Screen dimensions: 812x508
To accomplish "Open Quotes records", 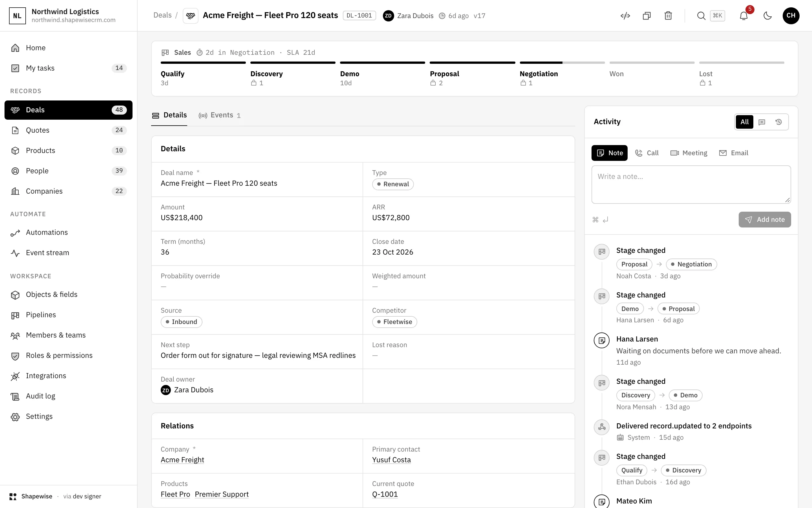I will pyautogui.click(x=69, y=130).
